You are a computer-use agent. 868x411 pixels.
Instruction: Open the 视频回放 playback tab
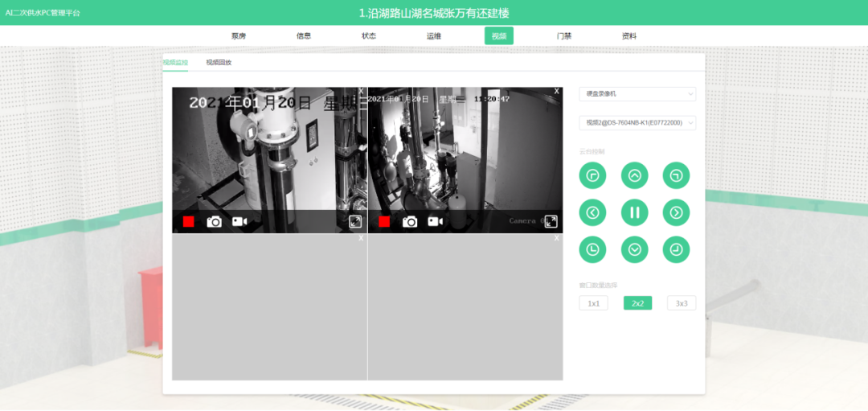219,62
